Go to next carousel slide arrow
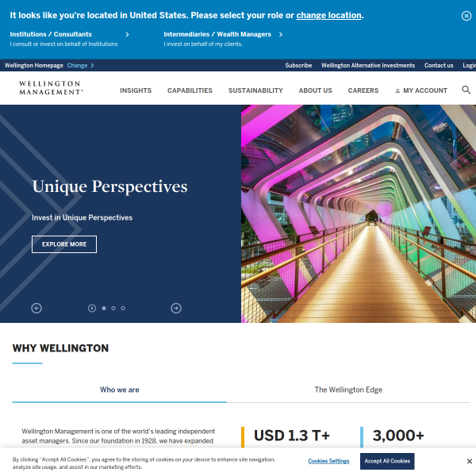 pos(176,308)
